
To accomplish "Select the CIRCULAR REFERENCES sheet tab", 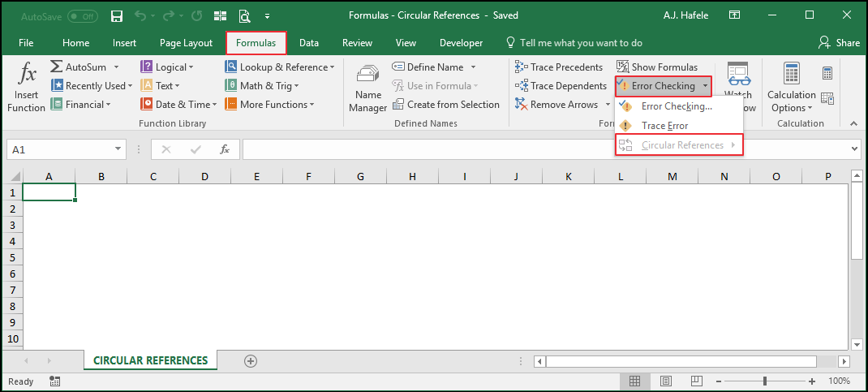I will pyautogui.click(x=151, y=360).
